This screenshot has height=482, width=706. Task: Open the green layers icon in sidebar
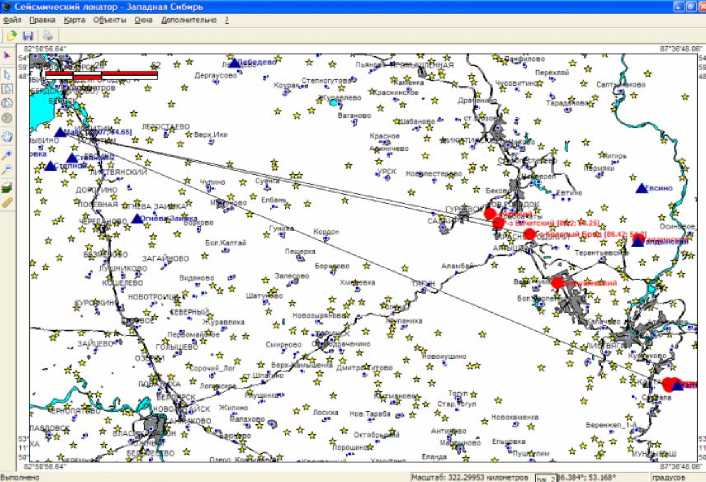tap(7, 188)
